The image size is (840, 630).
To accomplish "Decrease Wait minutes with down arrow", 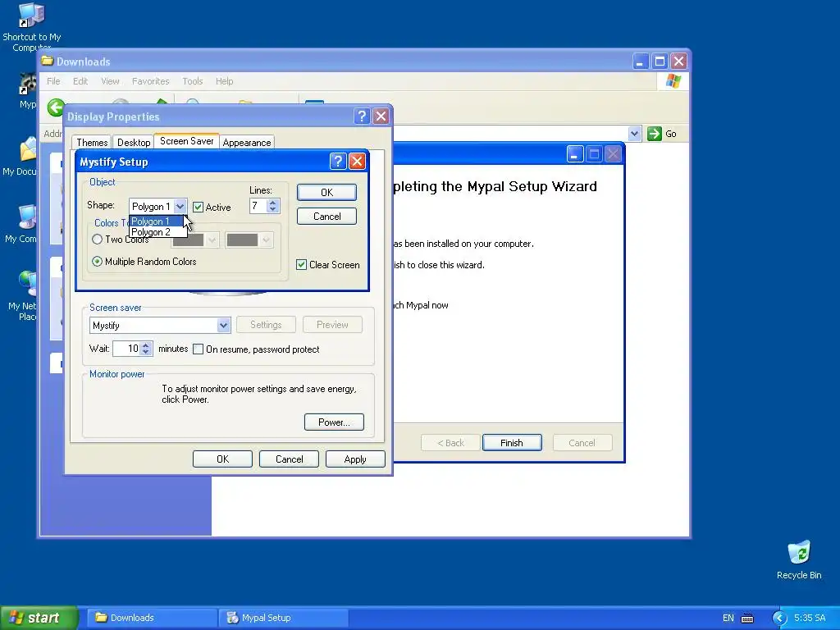I will tap(146, 352).
